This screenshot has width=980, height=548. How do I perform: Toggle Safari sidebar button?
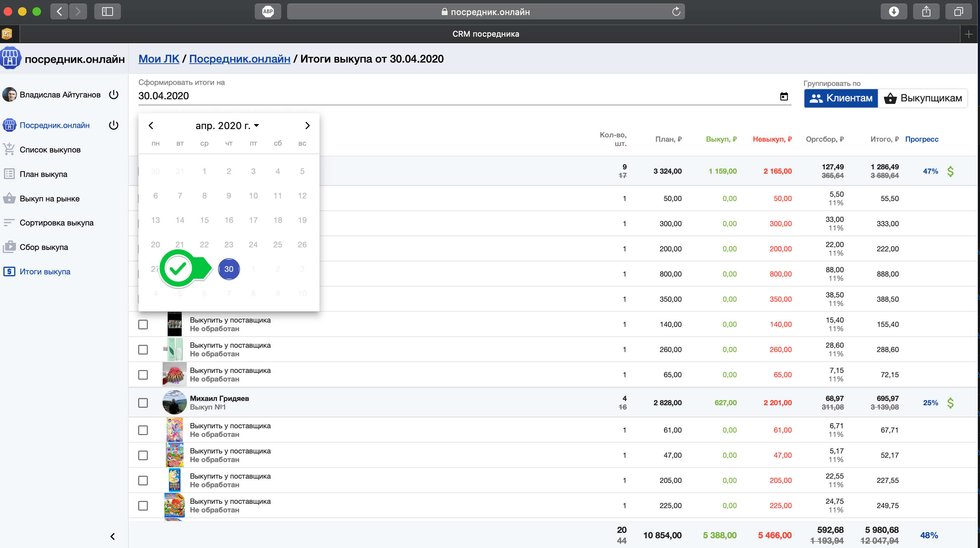tap(107, 12)
